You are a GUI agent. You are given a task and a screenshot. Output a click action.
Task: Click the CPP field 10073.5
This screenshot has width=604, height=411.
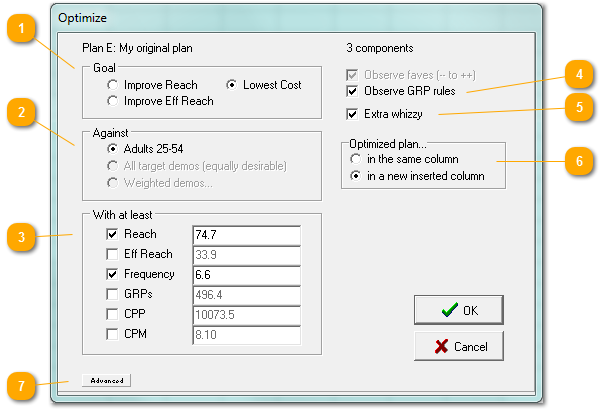[x=247, y=315]
